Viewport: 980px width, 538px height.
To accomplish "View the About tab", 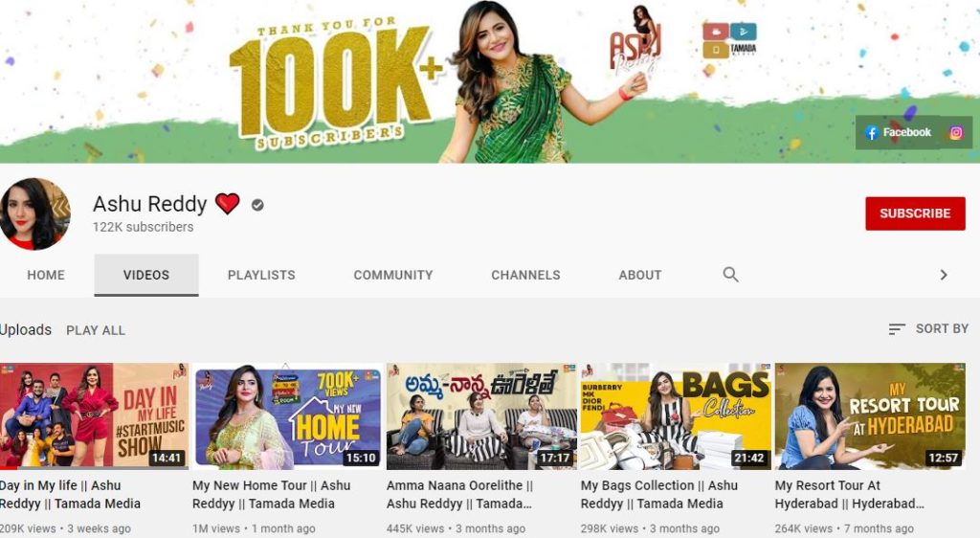I will pyautogui.click(x=640, y=275).
